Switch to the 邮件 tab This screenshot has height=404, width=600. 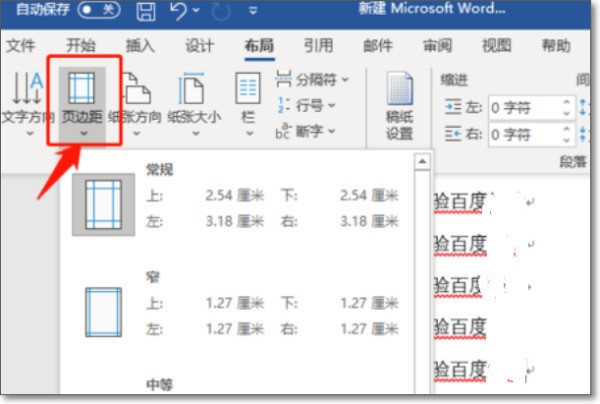pos(378,46)
